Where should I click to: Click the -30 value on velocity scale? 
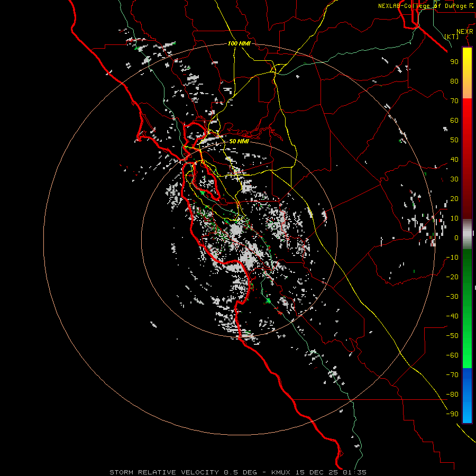(x=452, y=297)
